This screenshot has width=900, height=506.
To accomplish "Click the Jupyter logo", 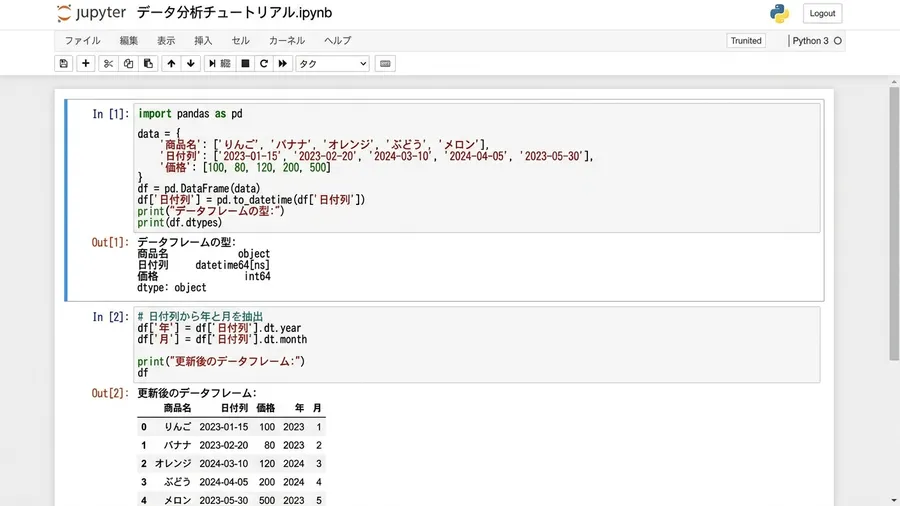I will [91, 13].
